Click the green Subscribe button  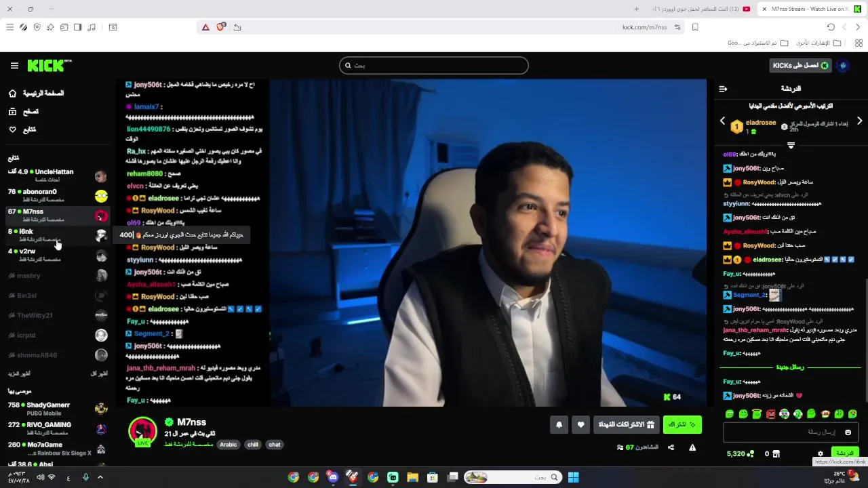(682, 424)
